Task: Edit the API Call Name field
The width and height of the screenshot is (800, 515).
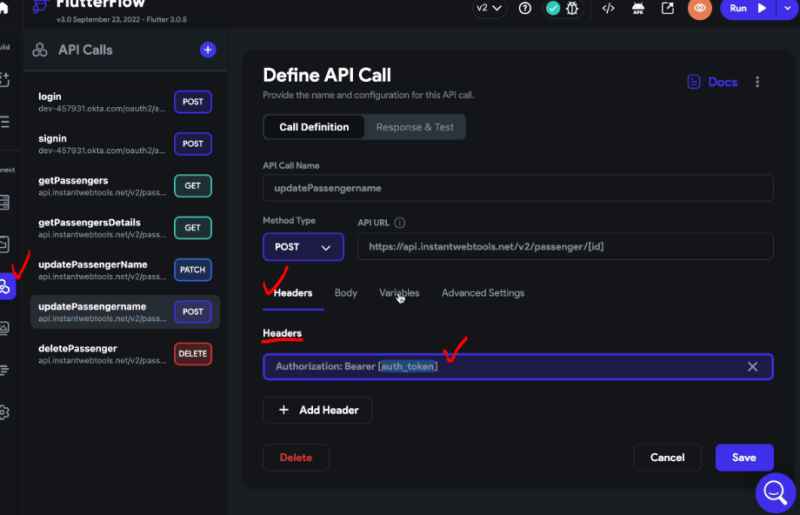Action: click(518, 188)
